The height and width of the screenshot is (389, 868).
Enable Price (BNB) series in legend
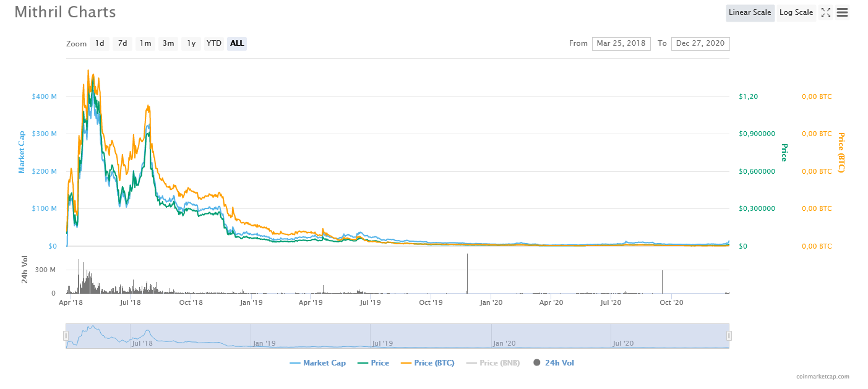[x=493, y=363]
